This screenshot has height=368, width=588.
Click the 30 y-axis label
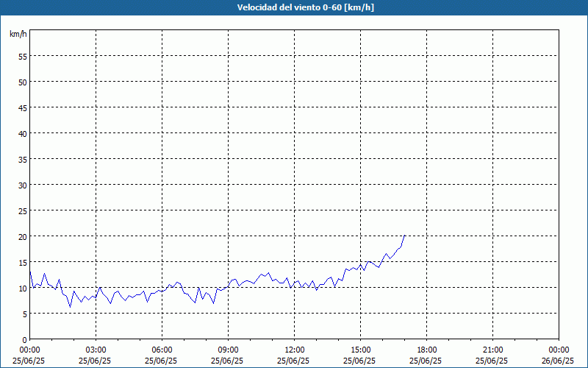tap(23, 185)
